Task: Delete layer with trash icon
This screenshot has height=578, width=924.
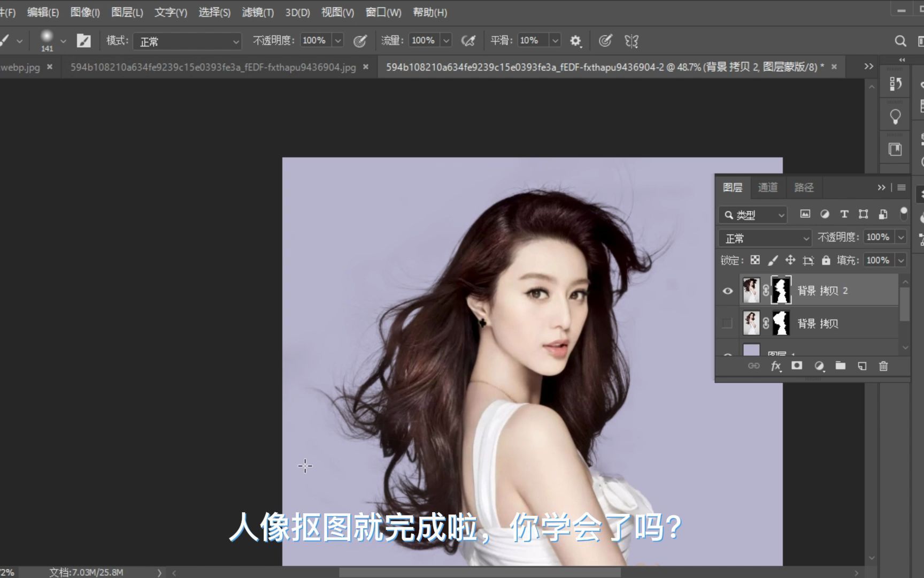Action: (883, 366)
